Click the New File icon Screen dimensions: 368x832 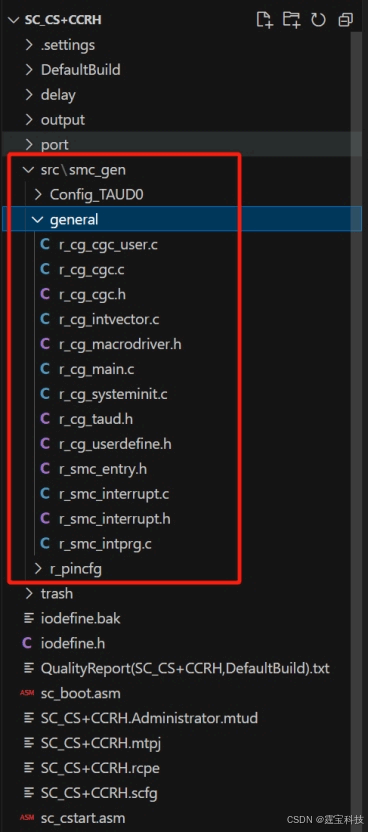click(264, 20)
